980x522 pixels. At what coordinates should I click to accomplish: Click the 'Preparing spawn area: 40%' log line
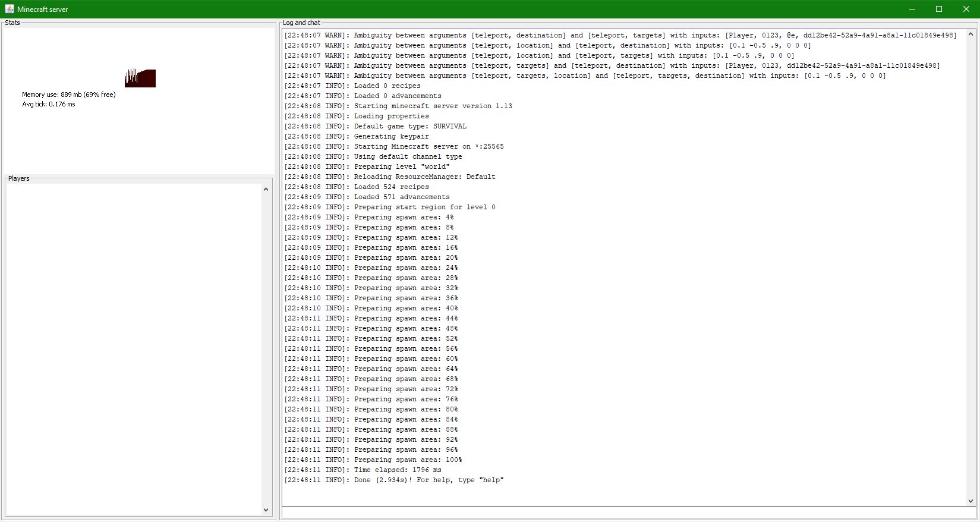[371, 309]
